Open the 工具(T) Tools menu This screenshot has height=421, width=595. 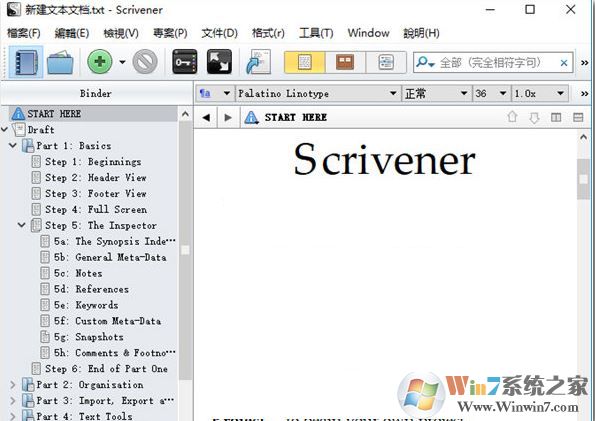316,33
